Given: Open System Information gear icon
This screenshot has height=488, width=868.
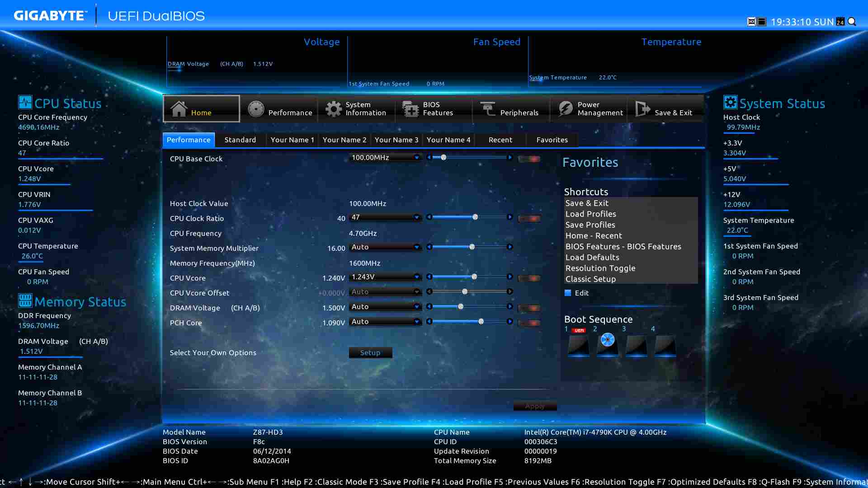Looking at the screenshot, I should (334, 109).
